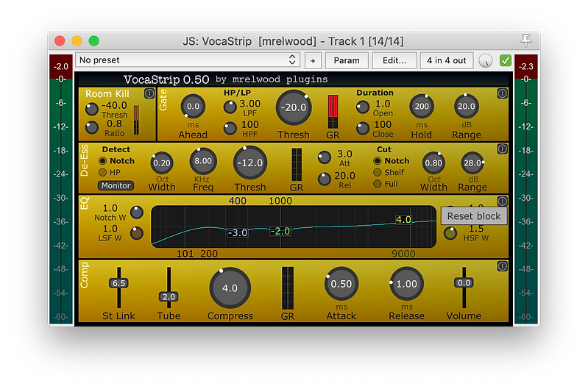Open the 4 in 4 out routing
This screenshot has width=588, height=389.
(446, 60)
